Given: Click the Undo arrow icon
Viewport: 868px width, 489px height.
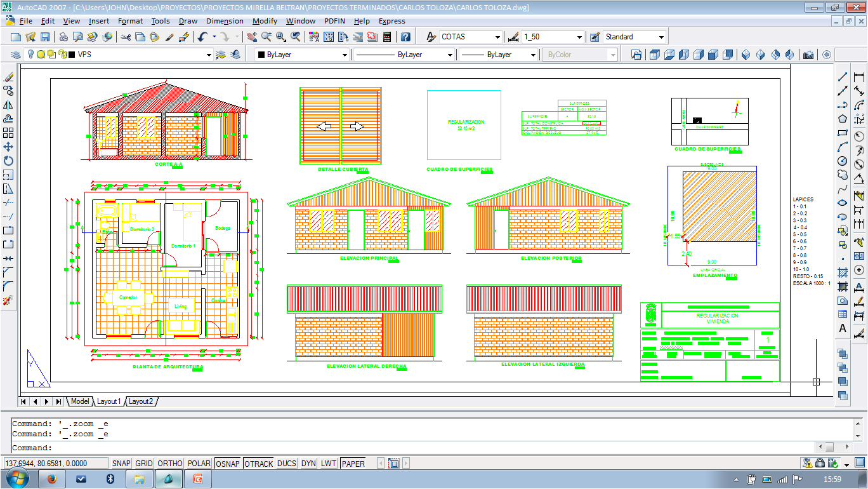Looking at the screenshot, I should coord(202,37).
